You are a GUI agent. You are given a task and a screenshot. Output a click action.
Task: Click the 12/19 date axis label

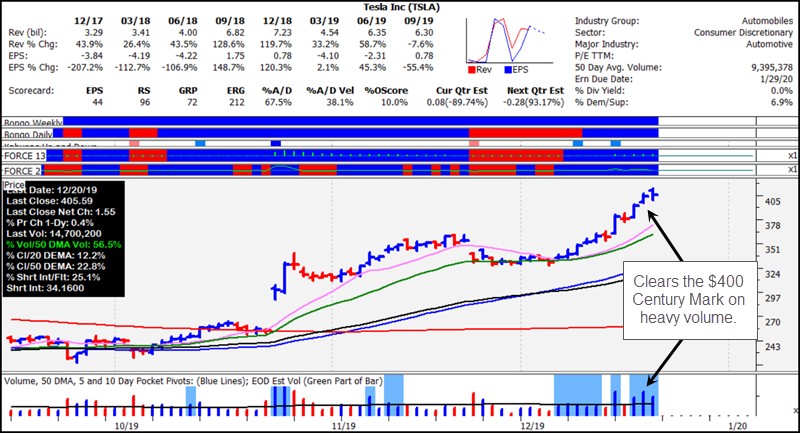click(x=533, y=426)
